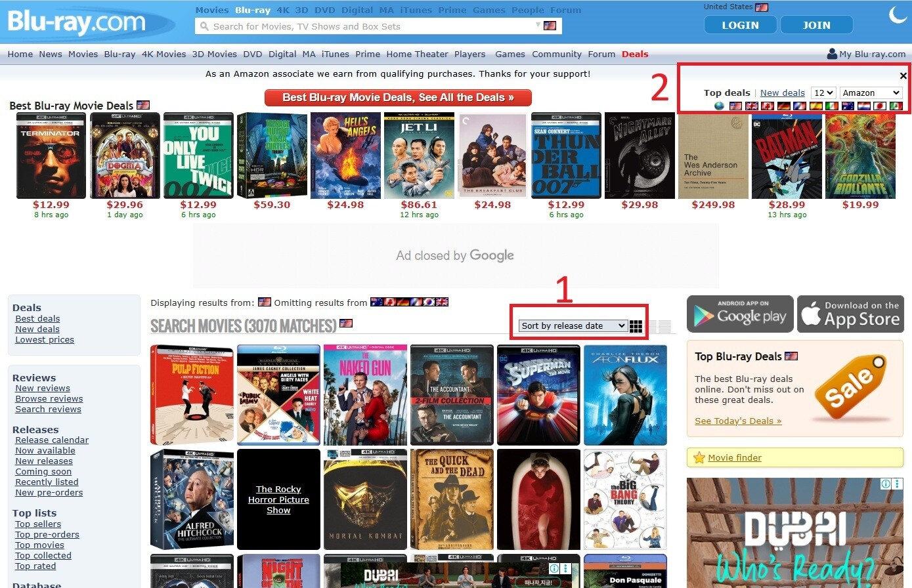Screen dimensions: 912x588
Task: Open the Godzilla vs. Biollante deal cover
Action: point(860,156)
